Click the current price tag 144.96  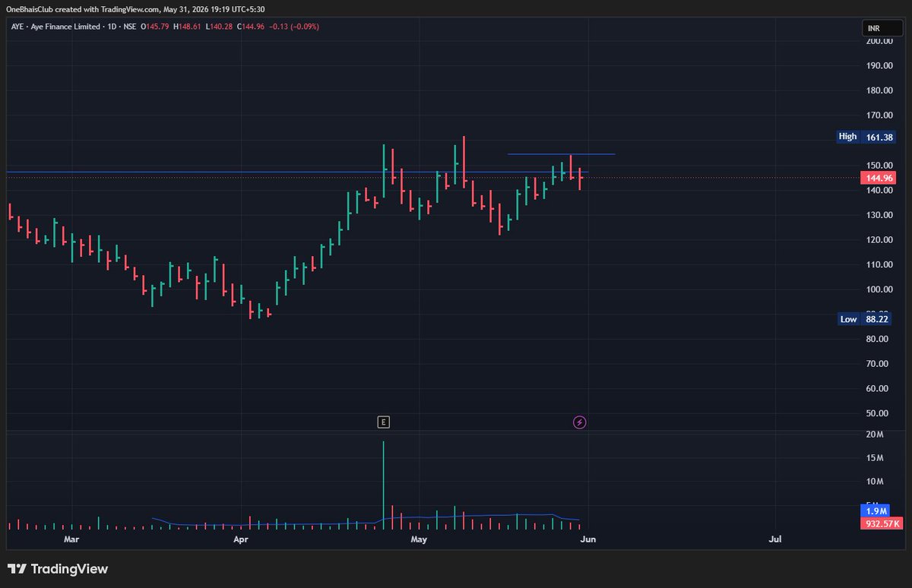tap(878, 178)
